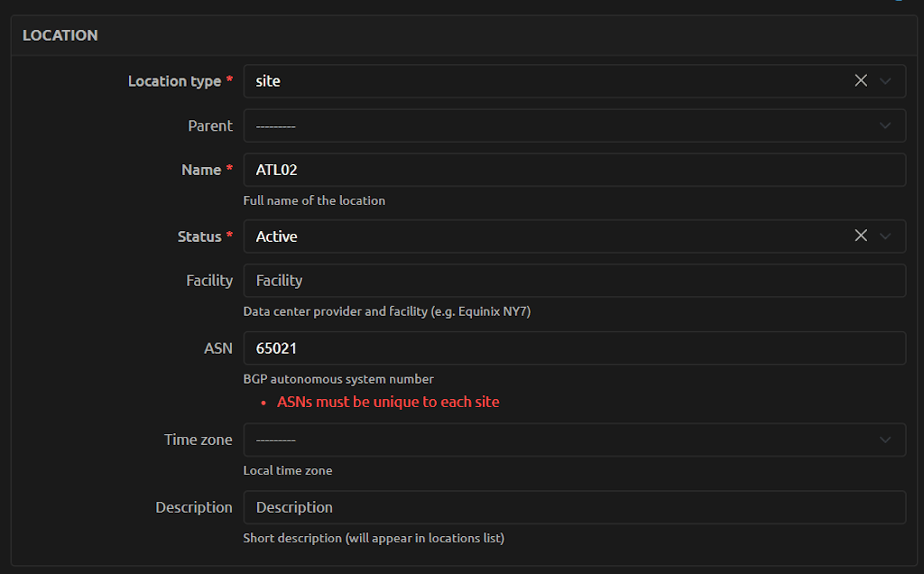Image resolution: width=924 pixels, height=574 pixels.
Task: Click the red ASN uniqueness error message
Action: 388,402
